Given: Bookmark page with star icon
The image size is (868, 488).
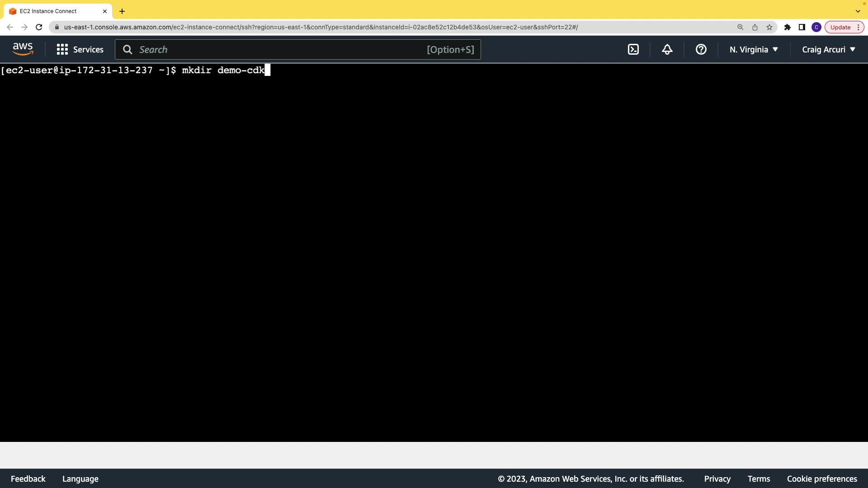Looking at the screenshot, I should coord(769,27).
